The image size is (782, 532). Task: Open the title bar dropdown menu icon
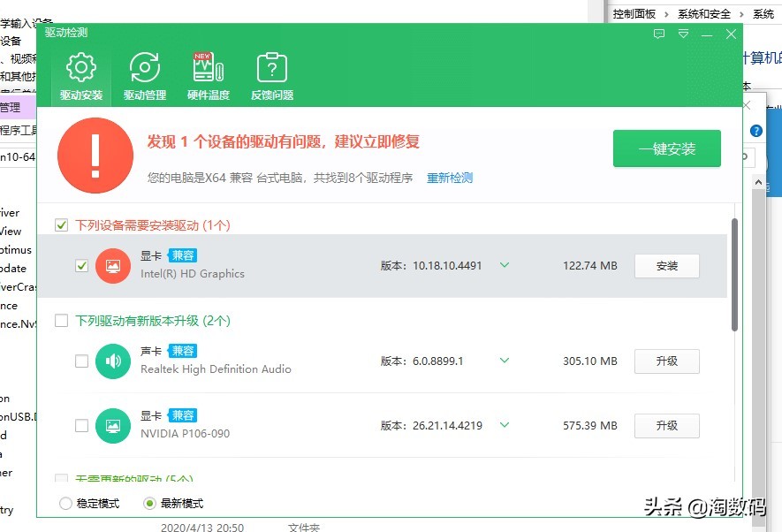(683, 34)
